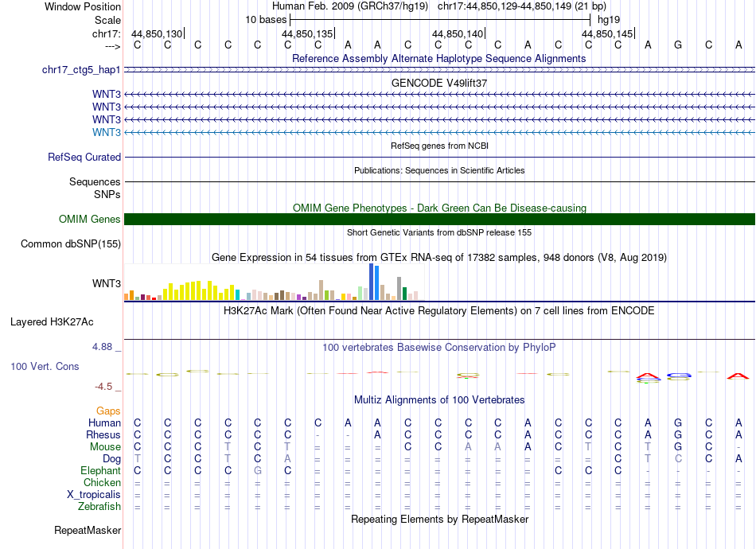This screenshot has height=549, width=756.
Task: Open the RefSeq Curated track label
Action: (x=84, y=157)
